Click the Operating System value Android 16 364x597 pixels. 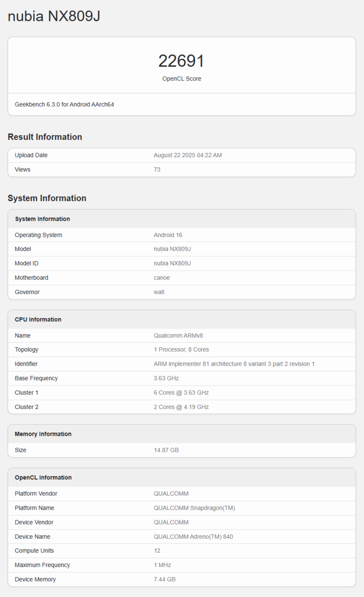pos(168,235)
